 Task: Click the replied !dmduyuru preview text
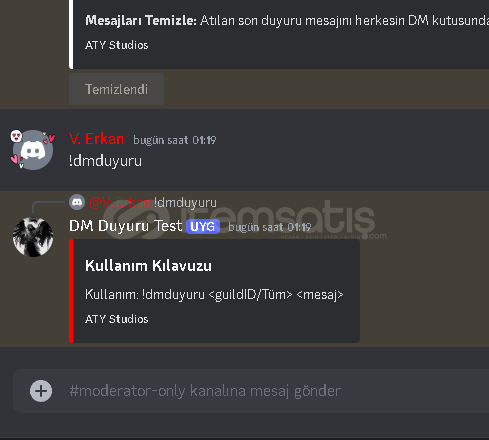pos(185,202)
